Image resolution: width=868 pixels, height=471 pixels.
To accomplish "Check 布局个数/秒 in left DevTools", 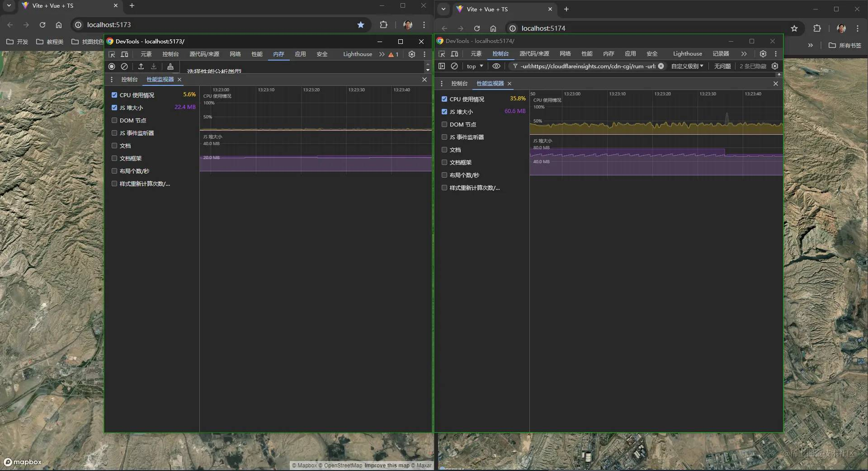I will tap(114, 171).
